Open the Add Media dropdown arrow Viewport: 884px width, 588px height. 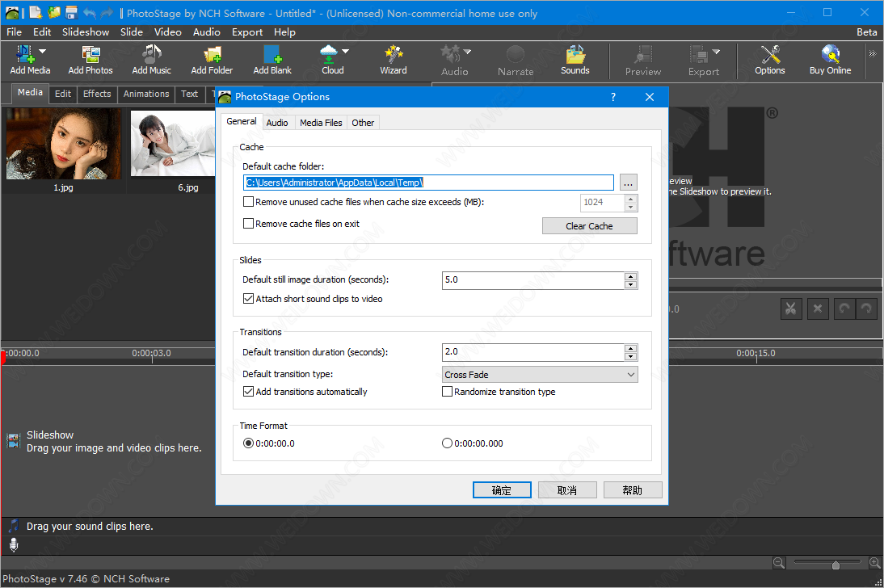pyautogui.click(x=42, y=52)
